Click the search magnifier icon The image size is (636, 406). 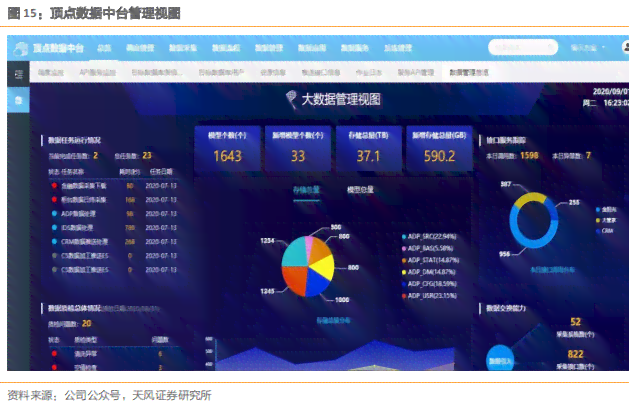coord(550,47)
